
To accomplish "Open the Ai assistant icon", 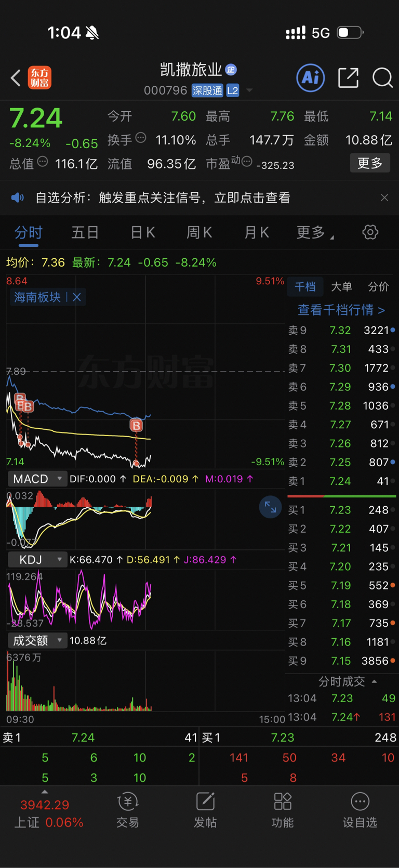I will pos(310,78).
